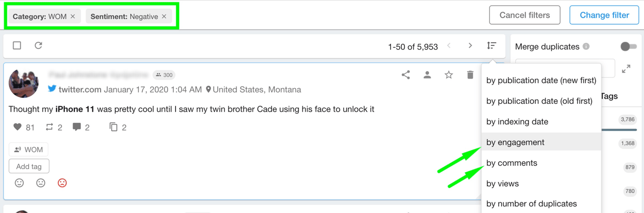Screen dimensions: 644x213
Task: Click the refresh mentions icon
Action: (38, 46)
